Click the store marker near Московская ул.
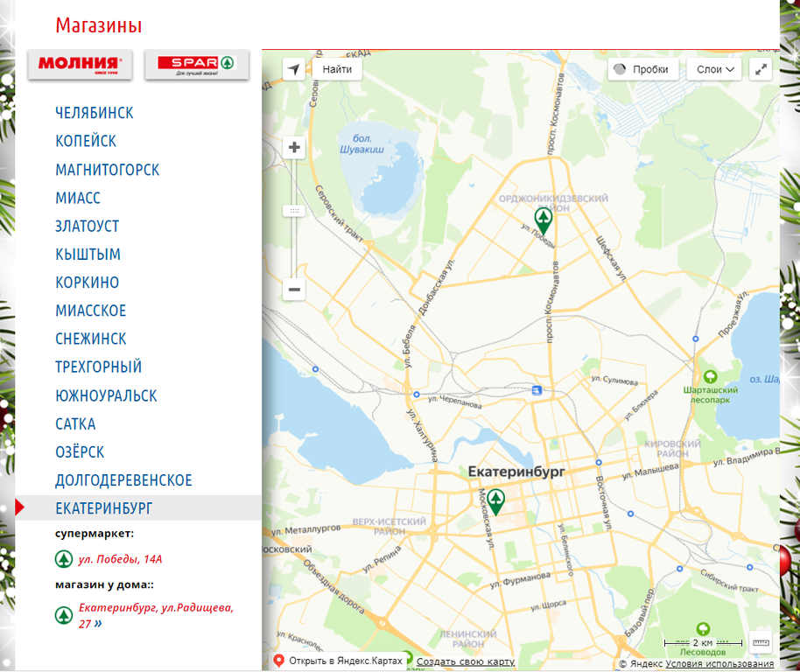800x672 pixels. coord(496,500)
